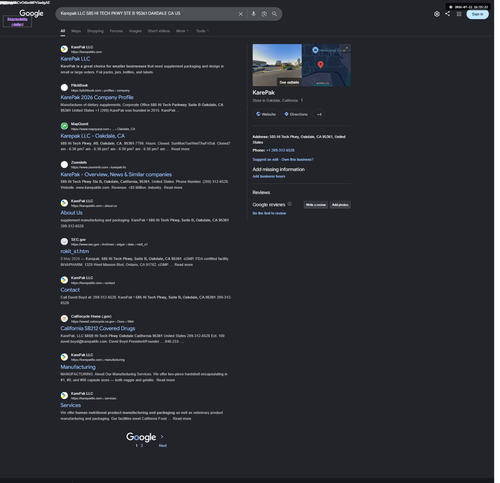Click the CalRecycle Home favicon
Viewport: 500px width, 483px height.
64,318
